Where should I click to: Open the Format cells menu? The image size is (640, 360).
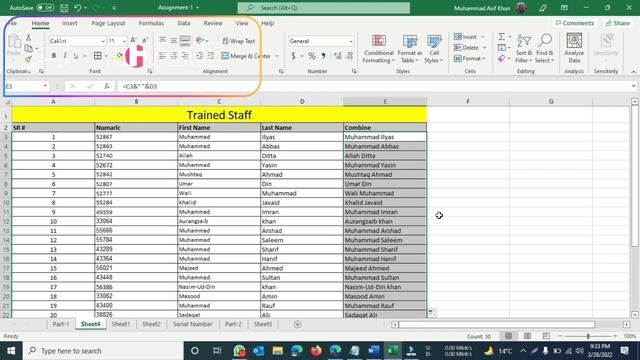coord(469,59)
